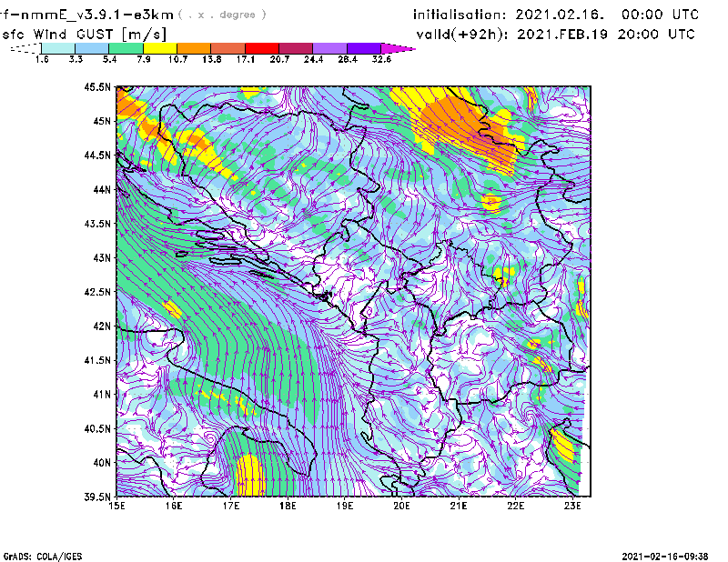Click the 21E longitude label
The width and height of the screenshot is (728, 562).
(x=459, y=506)
